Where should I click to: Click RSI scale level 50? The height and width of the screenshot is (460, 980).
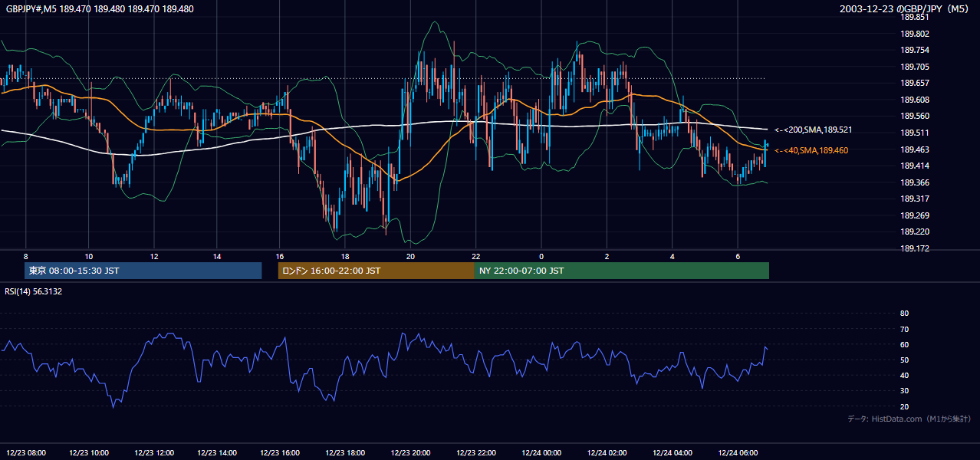[x=904, y=360]
